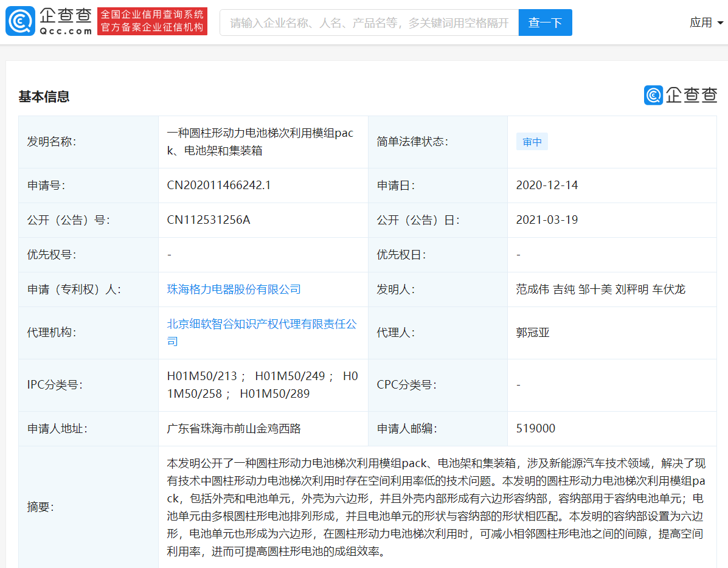This screenshot has width=728, height=568.
Task: Click the 企查查 watermark logo beside 基本信息
Action: click(680, 95)
